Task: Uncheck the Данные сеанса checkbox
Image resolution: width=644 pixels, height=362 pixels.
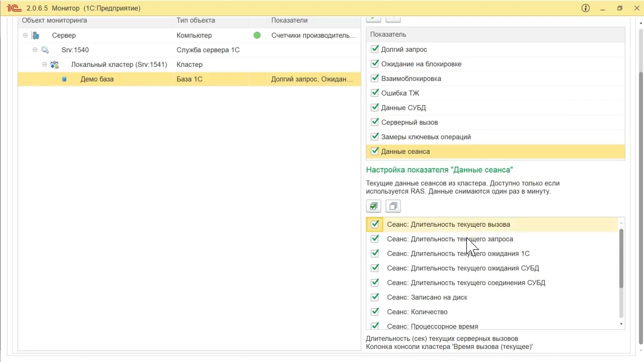Action: (374, 151)
